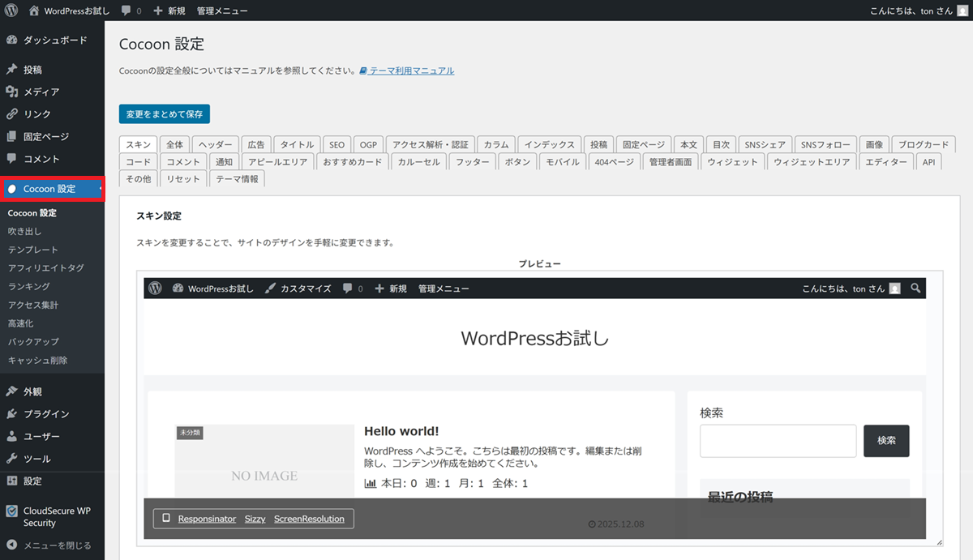The width and height of the screenshot is (973, 560).
Task: Click the Tools wrench icon in sidebar
Action: (x=11, y=459)
